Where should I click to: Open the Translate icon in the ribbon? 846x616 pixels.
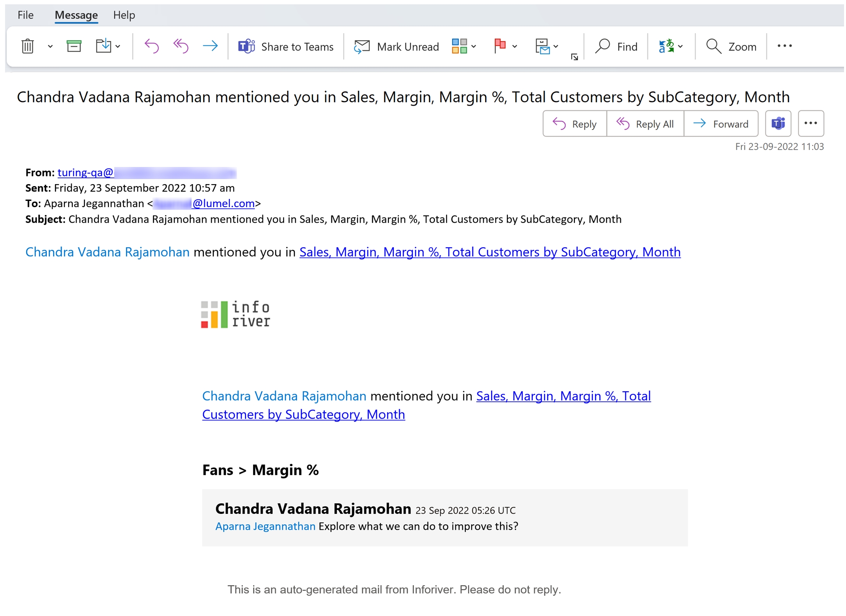point(667,46)
